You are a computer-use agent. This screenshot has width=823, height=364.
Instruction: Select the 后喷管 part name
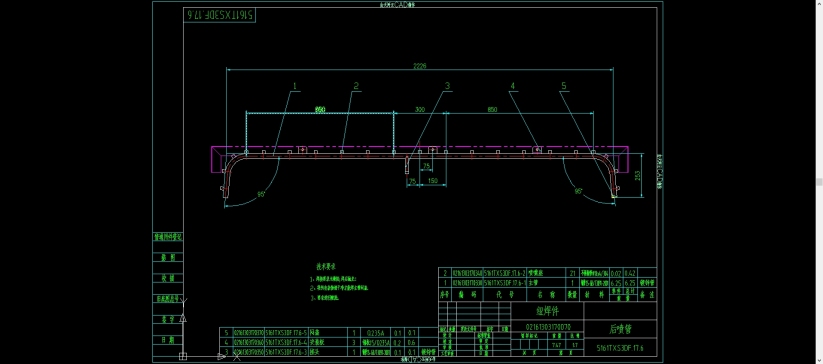(620, 329)
